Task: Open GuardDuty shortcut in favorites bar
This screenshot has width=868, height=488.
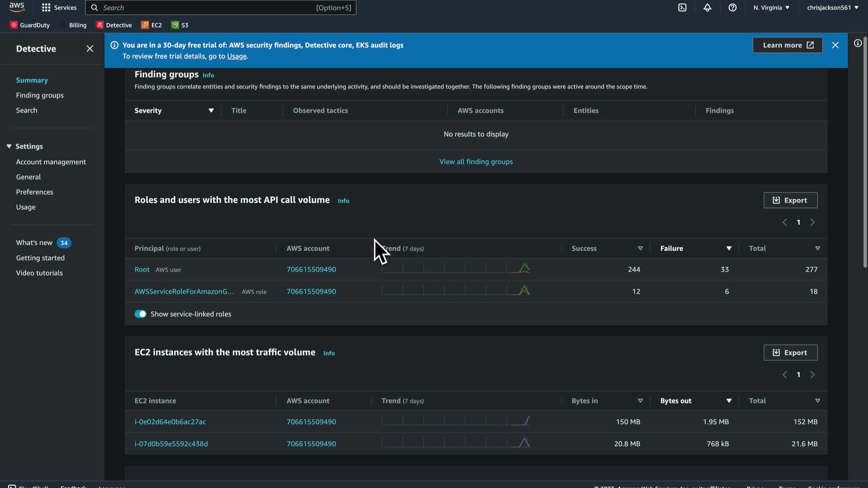Action: point(30,25)
